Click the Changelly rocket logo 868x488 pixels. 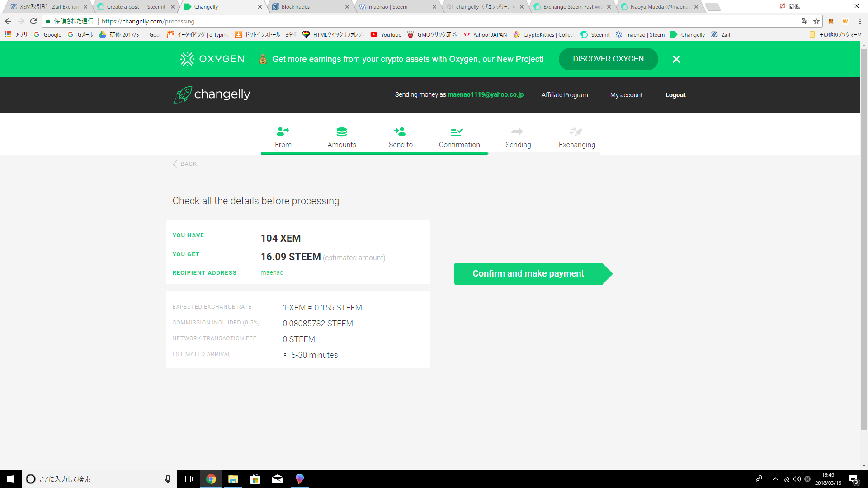point(183,95)
